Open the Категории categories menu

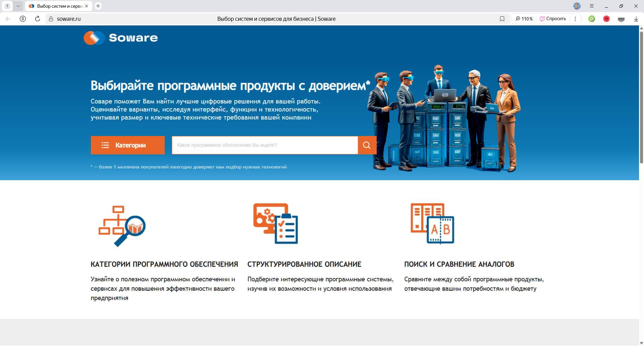(127, 145)
